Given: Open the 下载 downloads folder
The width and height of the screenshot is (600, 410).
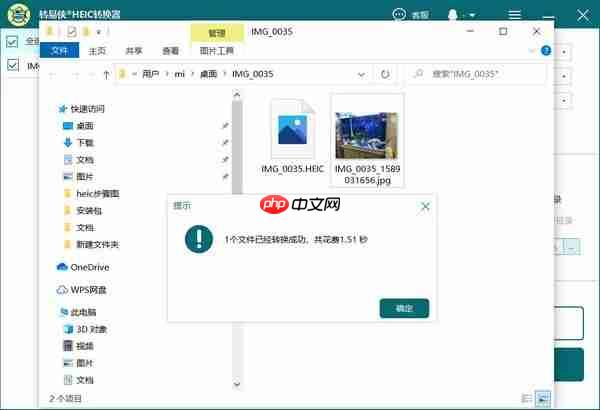Looking at the screenshot, I should coord(78,143).
